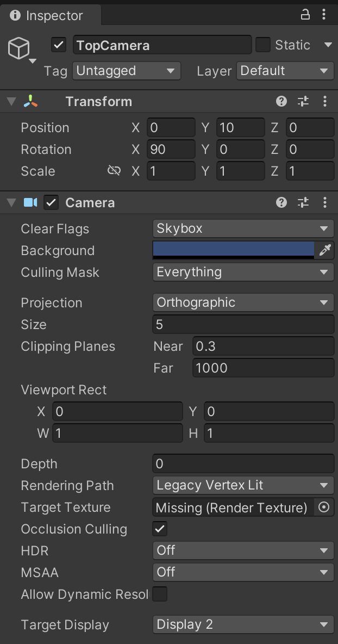Click the orthographic Size input field
This screenshot has width=338, height=644.
pyautogui.click(x=243, y=325)
